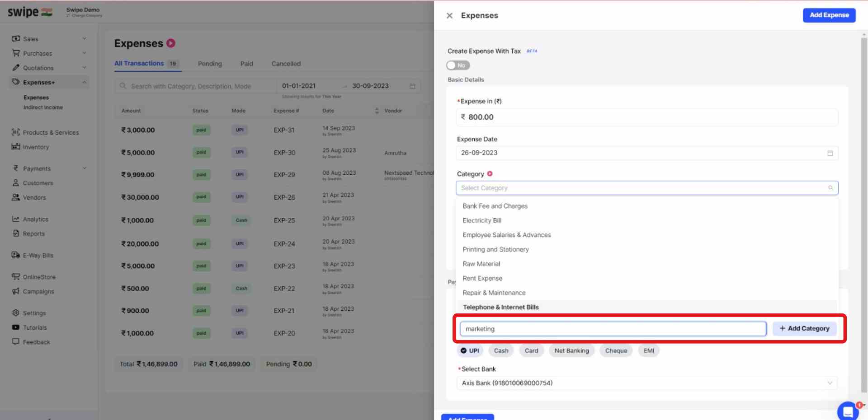The image size is (868, 420).
Task: Click the Products & Services icon
Action: click(16, 132)
